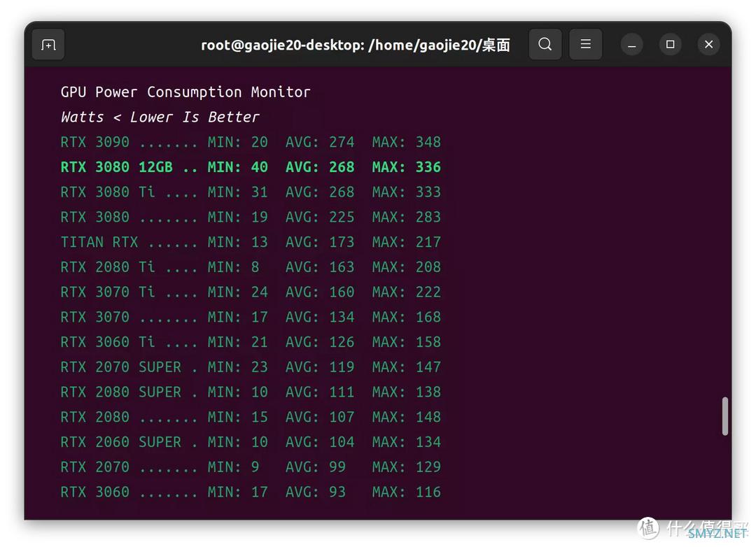Open the terminal hamburger menu
Image resolution: width=756 pixels, height=547 pixels.
[585, 44]
